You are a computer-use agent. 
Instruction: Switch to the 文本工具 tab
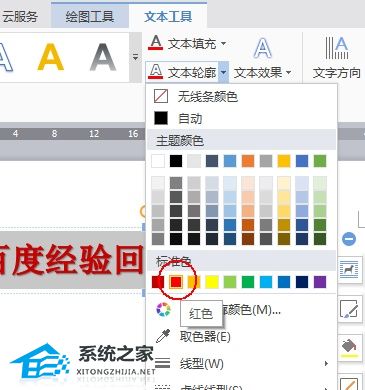point(168,17)
